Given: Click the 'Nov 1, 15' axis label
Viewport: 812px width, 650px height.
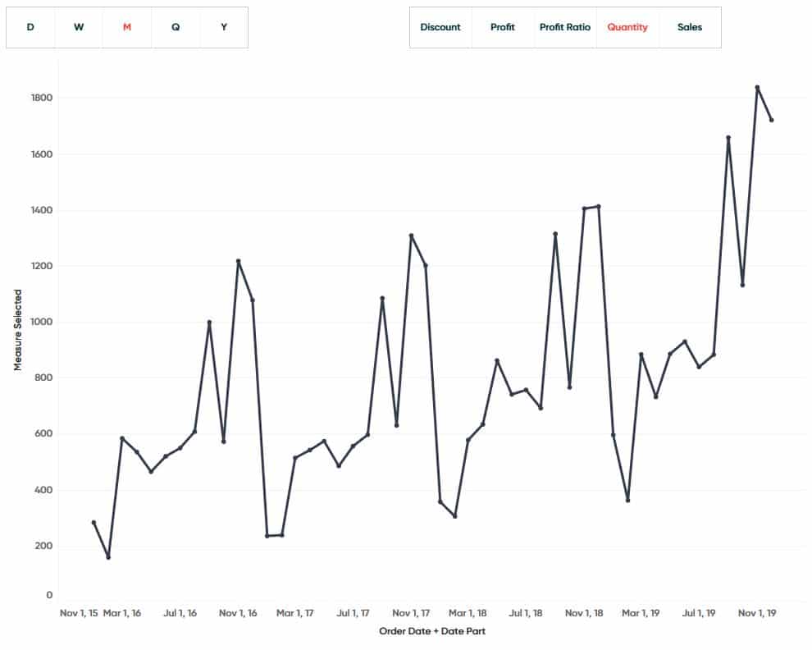Looking at the screenshot, I should [79, 613].
